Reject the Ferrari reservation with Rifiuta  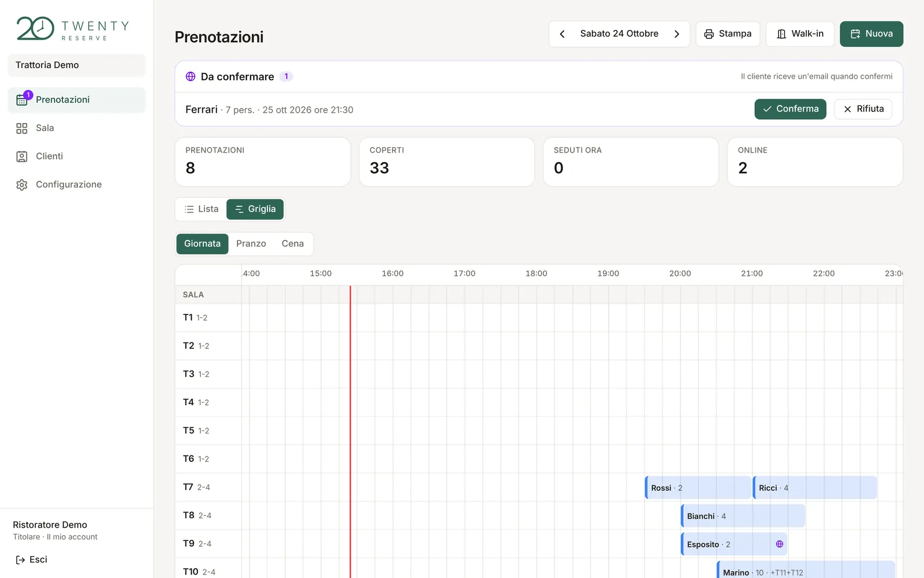tap(863, 109)
